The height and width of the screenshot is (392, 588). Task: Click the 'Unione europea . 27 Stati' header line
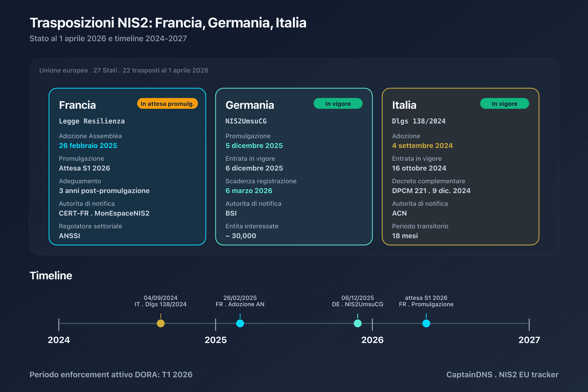(124, 70)
